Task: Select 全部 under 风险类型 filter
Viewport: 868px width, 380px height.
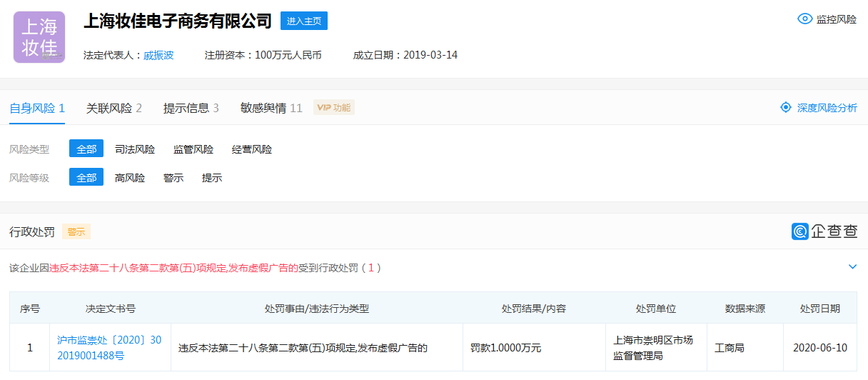Action: point(86,149)
